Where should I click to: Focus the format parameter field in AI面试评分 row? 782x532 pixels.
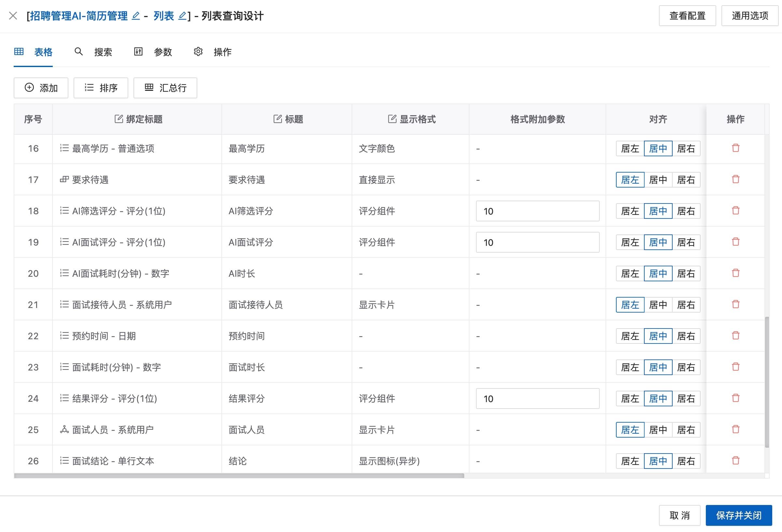538,242
